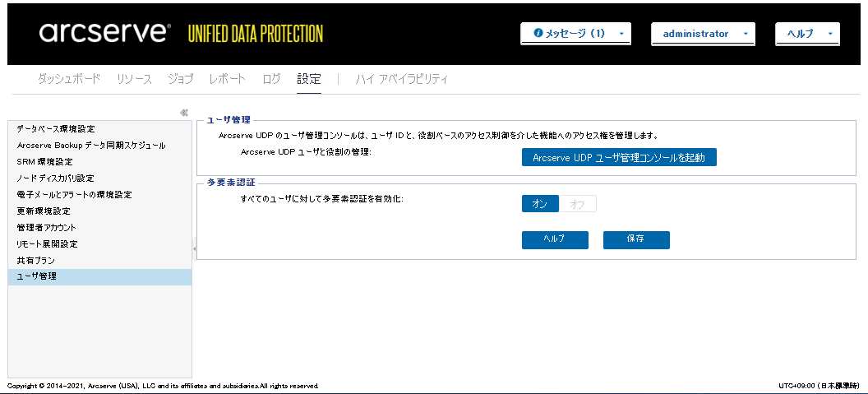The image size is (868, 394).
Task: Click the Arcserve UDP ユーザと役割の管理 label
Action: [306, 152]
